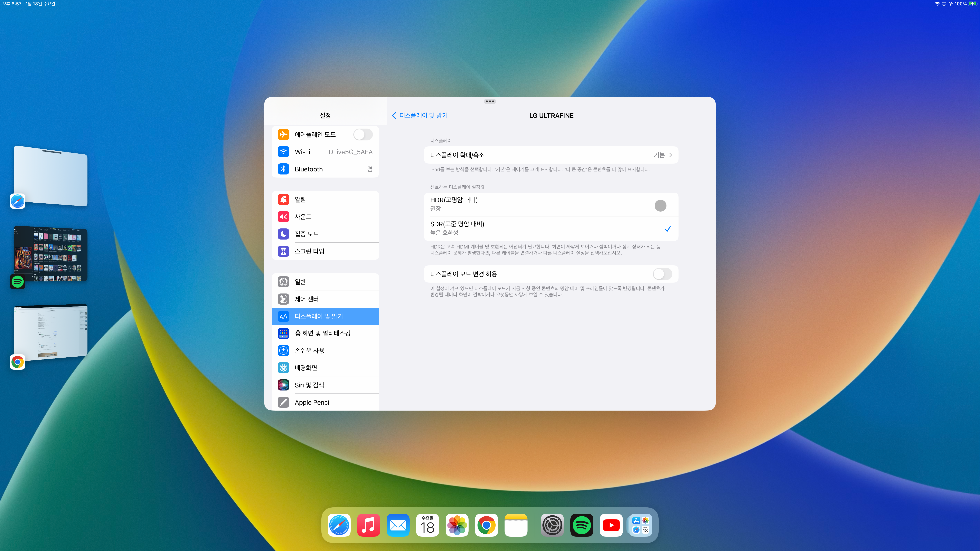Open the App Library folder in dock
The image size is (980, 551).
tap(641, 525)
